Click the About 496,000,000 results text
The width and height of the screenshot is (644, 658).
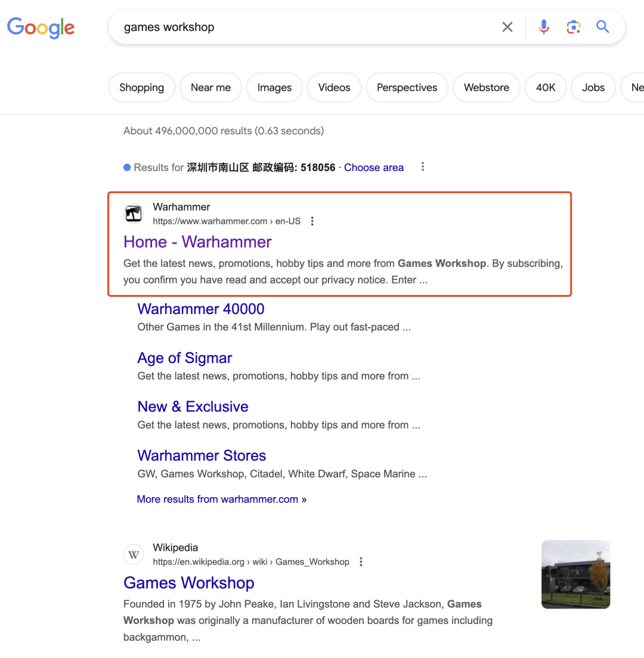(x=224, y=131)
